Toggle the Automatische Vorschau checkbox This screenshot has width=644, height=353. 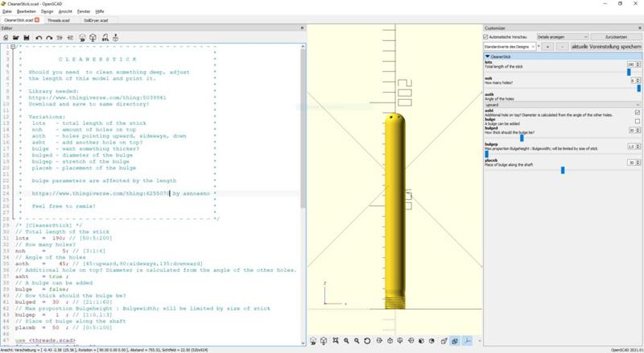tap(485, 36)
